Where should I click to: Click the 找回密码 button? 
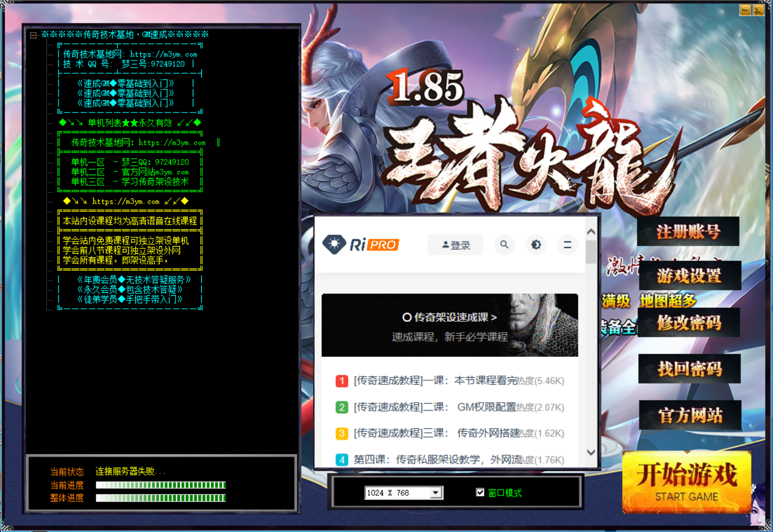(x=689, y=369)
